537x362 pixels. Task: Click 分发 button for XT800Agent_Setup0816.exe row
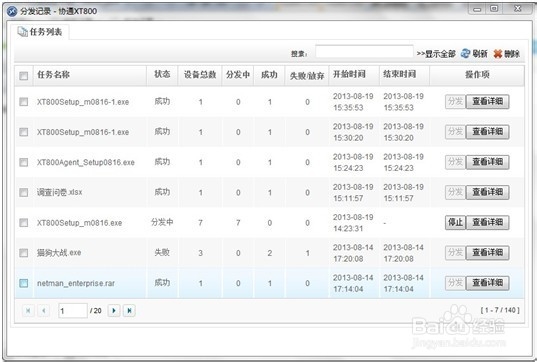[455, 162]
